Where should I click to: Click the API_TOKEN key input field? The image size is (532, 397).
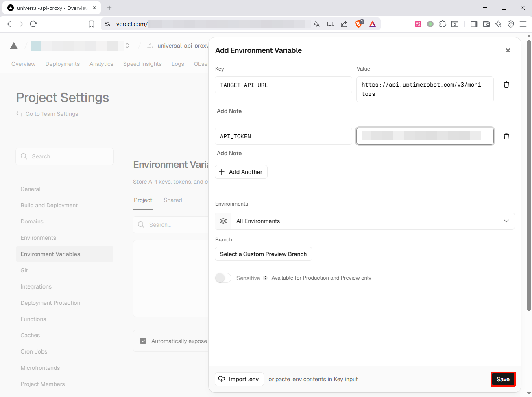point(283,136)
